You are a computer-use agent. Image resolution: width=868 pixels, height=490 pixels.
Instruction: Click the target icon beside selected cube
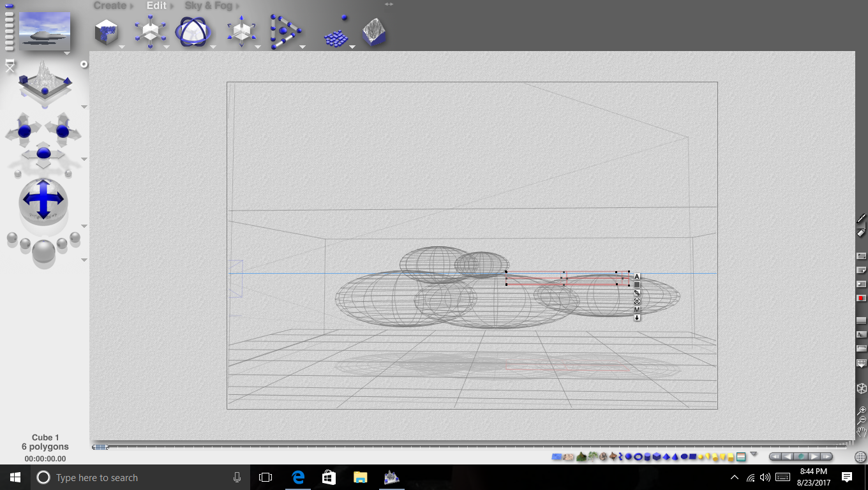(637, 301)
